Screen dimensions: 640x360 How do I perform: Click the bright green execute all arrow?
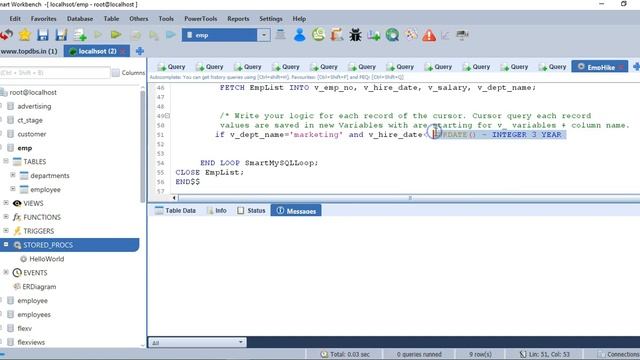116,35
